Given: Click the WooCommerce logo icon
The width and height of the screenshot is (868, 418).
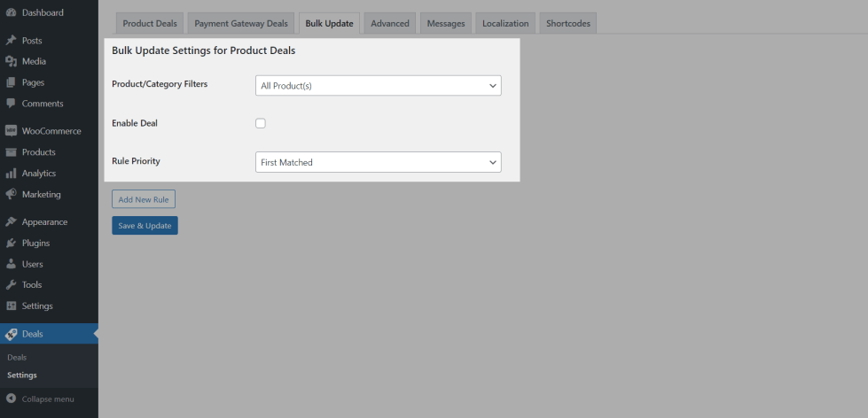Looking at the screenshot, I should (x=11, y=131).
